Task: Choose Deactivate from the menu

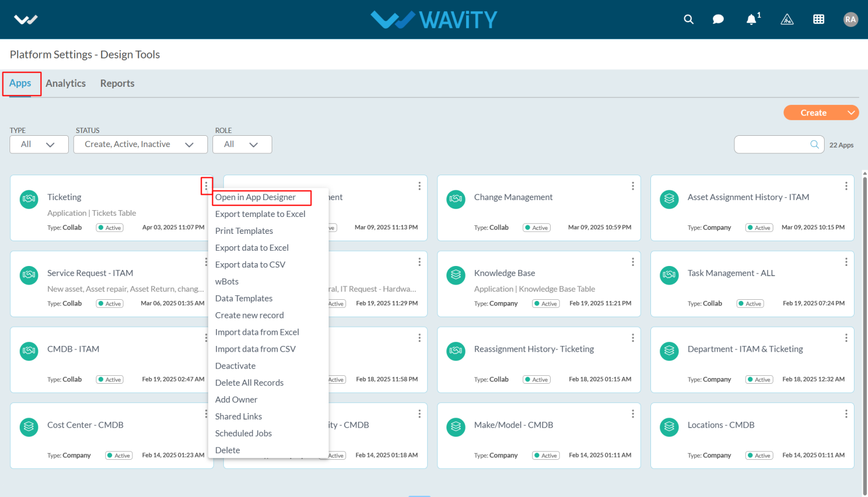Action: [x=235, y=366]
